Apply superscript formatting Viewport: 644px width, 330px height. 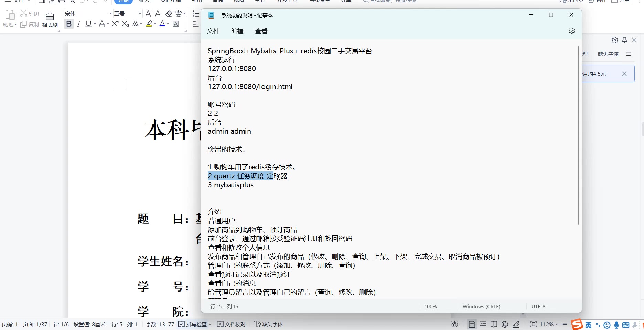coord(116,24)
